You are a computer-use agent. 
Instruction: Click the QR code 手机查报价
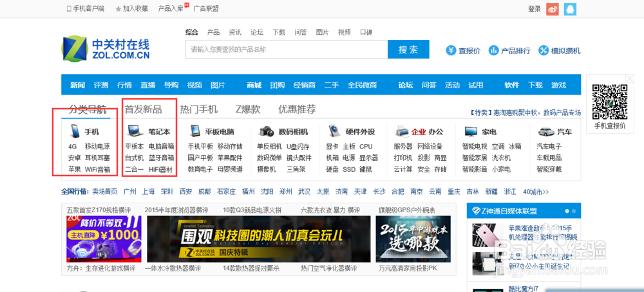609,101
